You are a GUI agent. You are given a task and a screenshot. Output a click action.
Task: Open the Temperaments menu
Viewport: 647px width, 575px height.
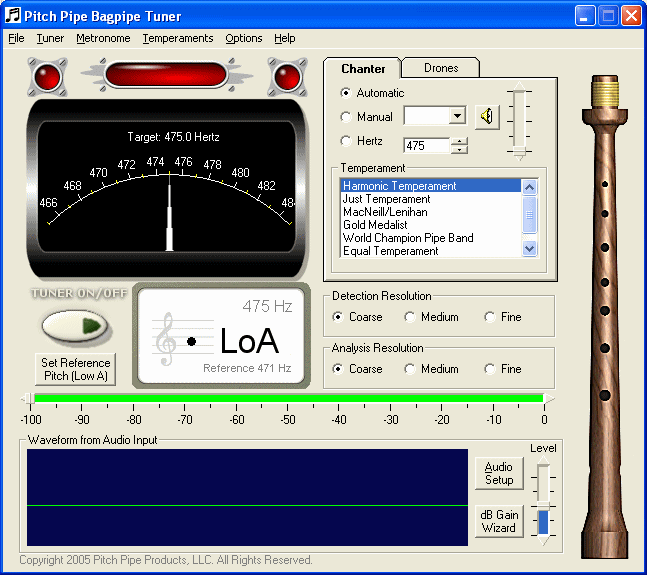pos(177,38)
